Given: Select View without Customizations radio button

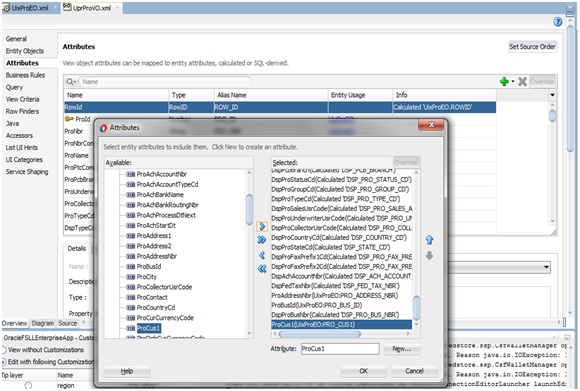Looking at the screenshot, I should pyautogui.click(x=3, y=350).
